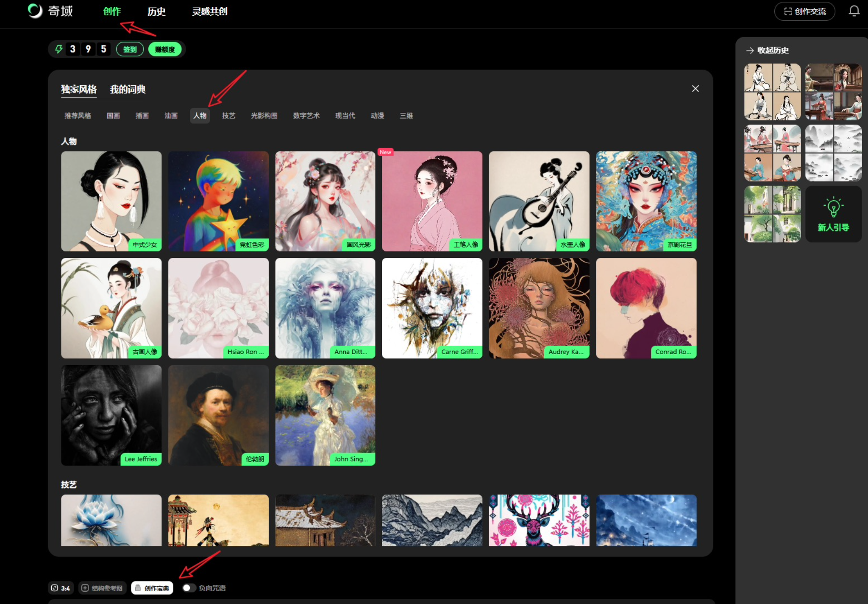Choose the 中式少女 style thumbnail

coord(111,201)
